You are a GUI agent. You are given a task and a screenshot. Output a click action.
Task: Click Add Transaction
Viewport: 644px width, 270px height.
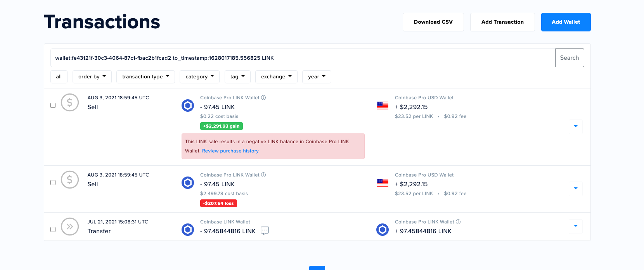click(x=502, y=22)
